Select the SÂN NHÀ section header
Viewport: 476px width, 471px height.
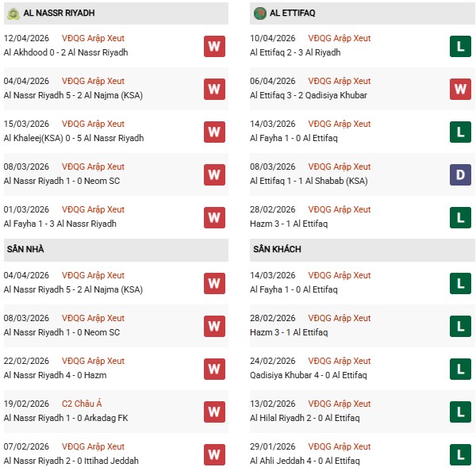pyautogui.click(x=25, y=249)
